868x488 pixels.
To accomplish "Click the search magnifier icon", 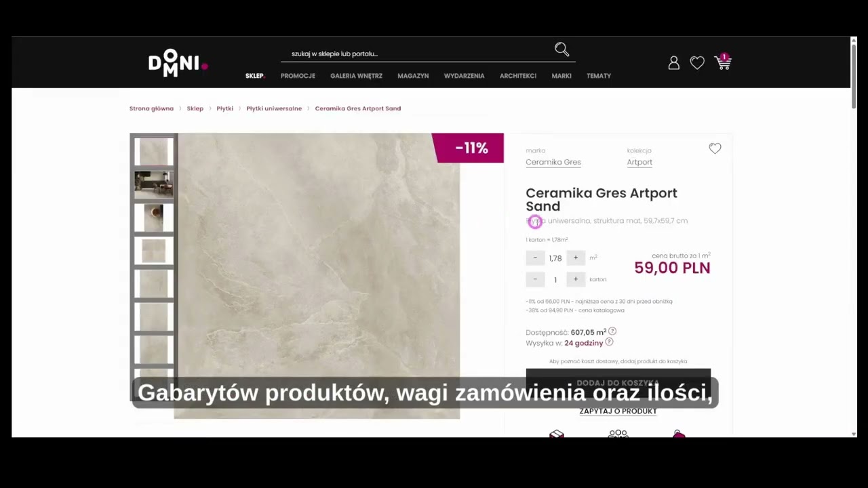I will point(561,49).
